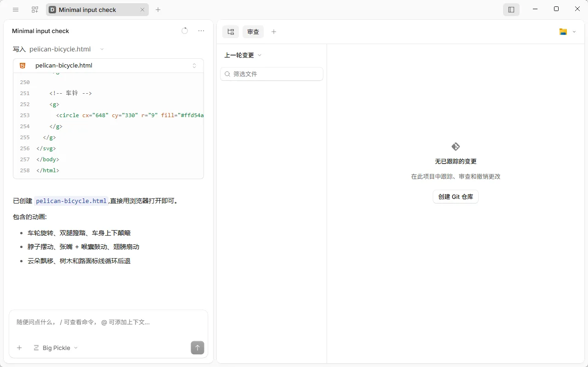Focus the message prompt input field
The width and height of the screenshot is (588, 367).
pyautogui.click(x=108, y=322)
